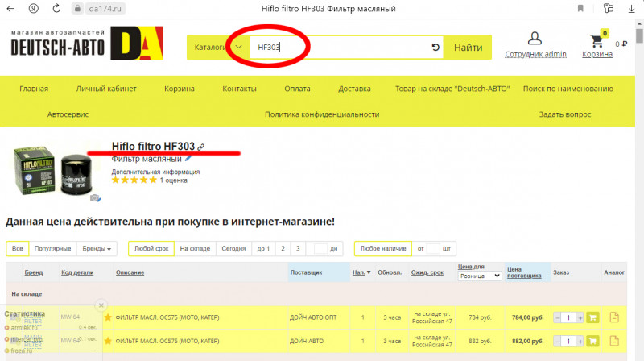This screenshot has width=644, height=361.
Task: Open Автосервис menu item
Action: [68, 114]
